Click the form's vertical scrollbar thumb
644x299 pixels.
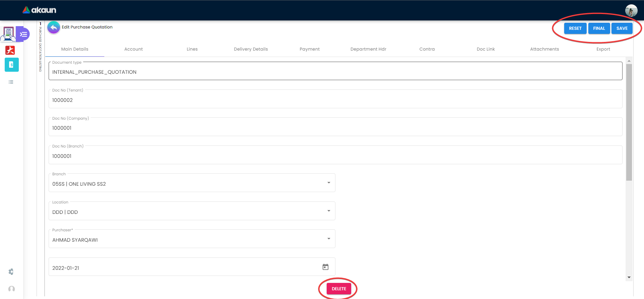(x=629, y=122)
